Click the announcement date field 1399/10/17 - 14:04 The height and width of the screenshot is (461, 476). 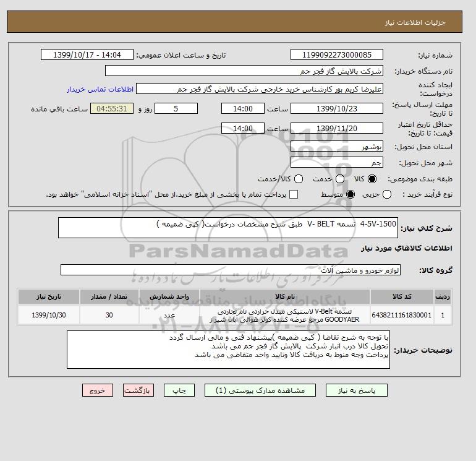coord(87,54)
